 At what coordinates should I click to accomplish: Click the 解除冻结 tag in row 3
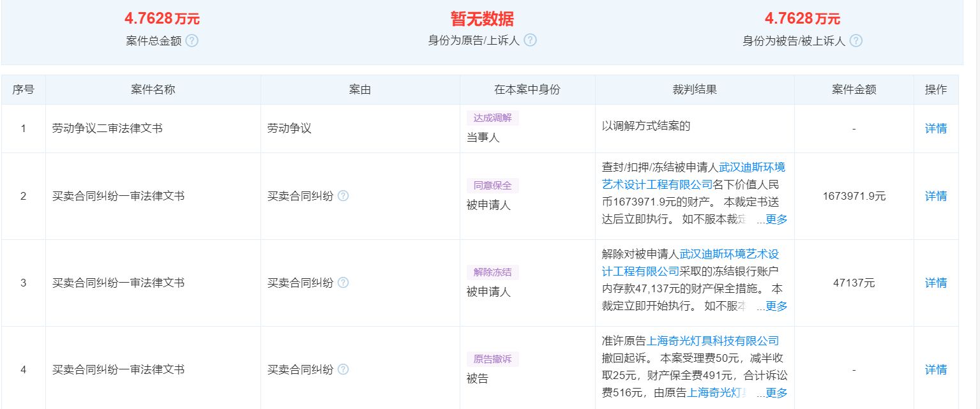(492, 271)
